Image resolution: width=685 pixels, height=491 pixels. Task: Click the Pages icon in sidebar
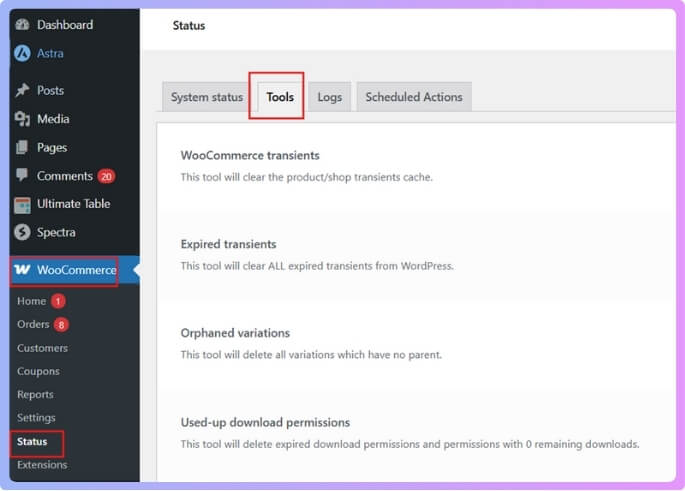point(22,148)
